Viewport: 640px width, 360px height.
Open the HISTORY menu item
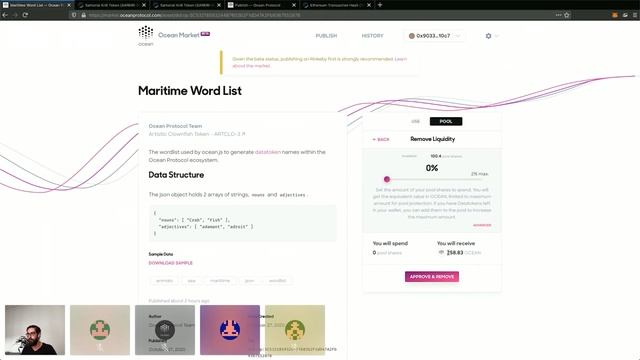coord(372,36)
